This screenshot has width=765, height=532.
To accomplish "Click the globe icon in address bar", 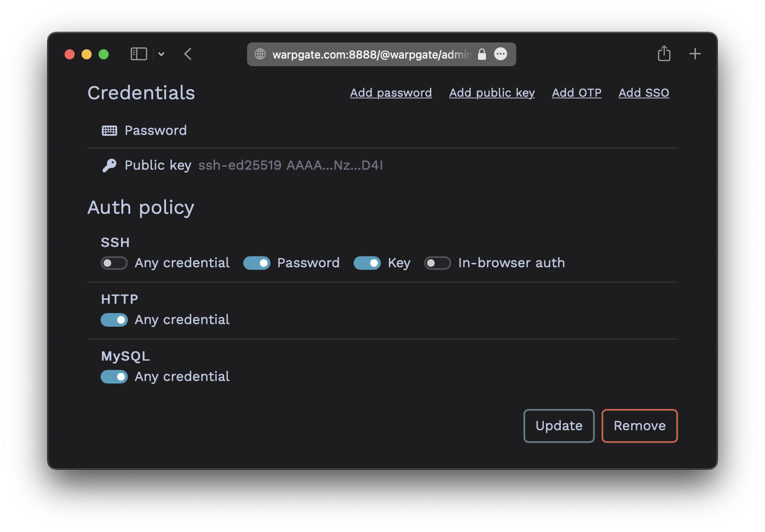I will [x=260, y=54].
